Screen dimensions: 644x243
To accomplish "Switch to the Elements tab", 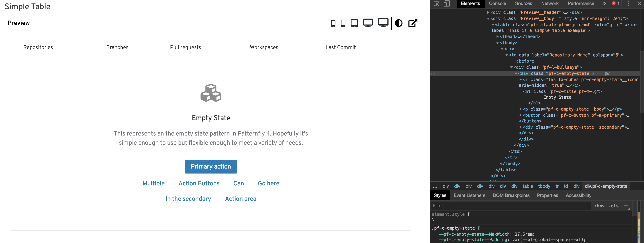I will click(x=470, y=3).
